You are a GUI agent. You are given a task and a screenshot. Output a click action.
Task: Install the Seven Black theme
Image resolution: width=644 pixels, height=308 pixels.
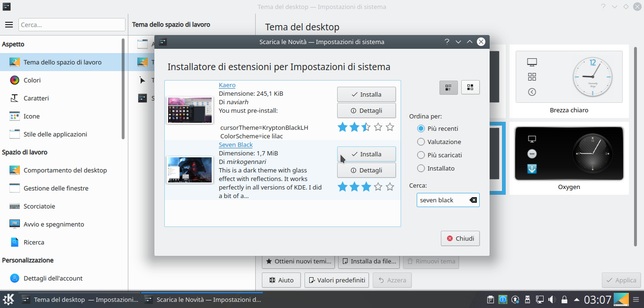click(366, 154)
